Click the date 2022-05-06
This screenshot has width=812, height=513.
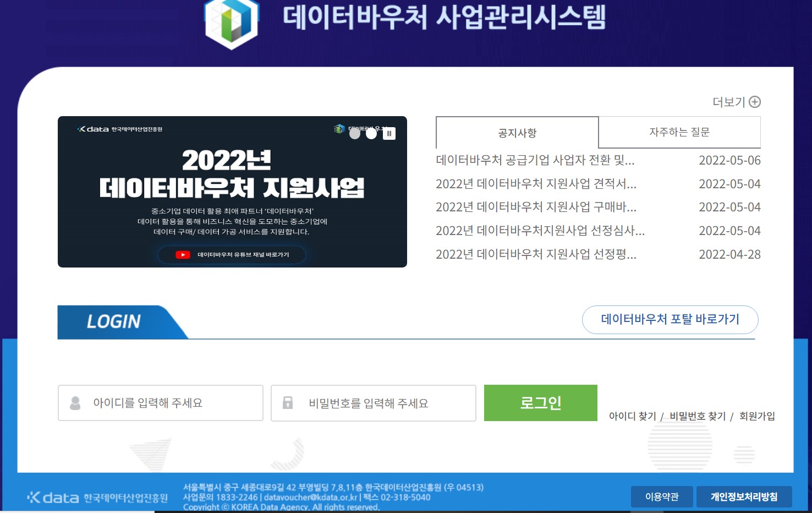(729, 160)
